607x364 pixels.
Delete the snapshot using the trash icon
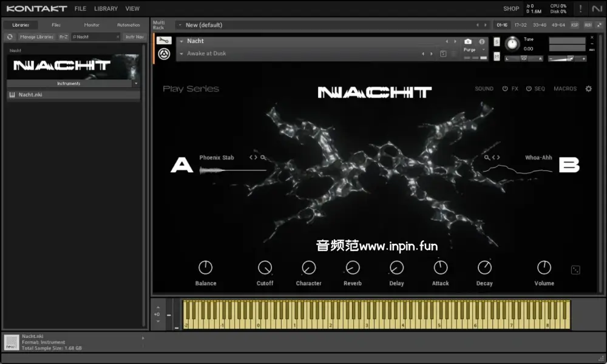pos(453,54)
